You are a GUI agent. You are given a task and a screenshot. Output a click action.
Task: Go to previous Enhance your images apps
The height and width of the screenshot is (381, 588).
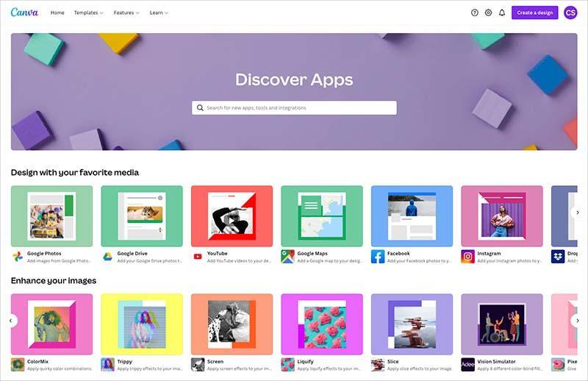point(11,321)
